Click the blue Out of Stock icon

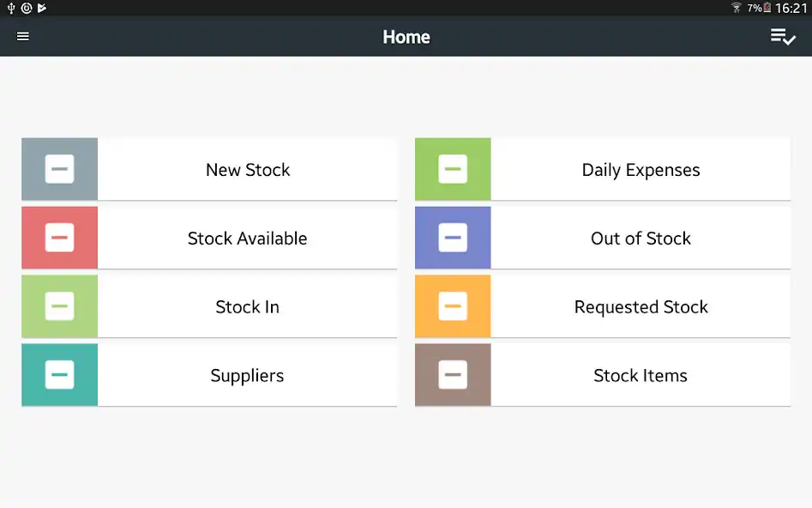pyautogui.click(x=453, y=238)
